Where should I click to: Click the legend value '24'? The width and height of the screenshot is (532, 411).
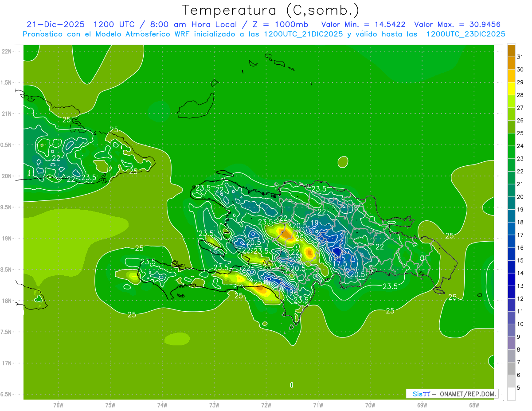[x=520, y=146]
